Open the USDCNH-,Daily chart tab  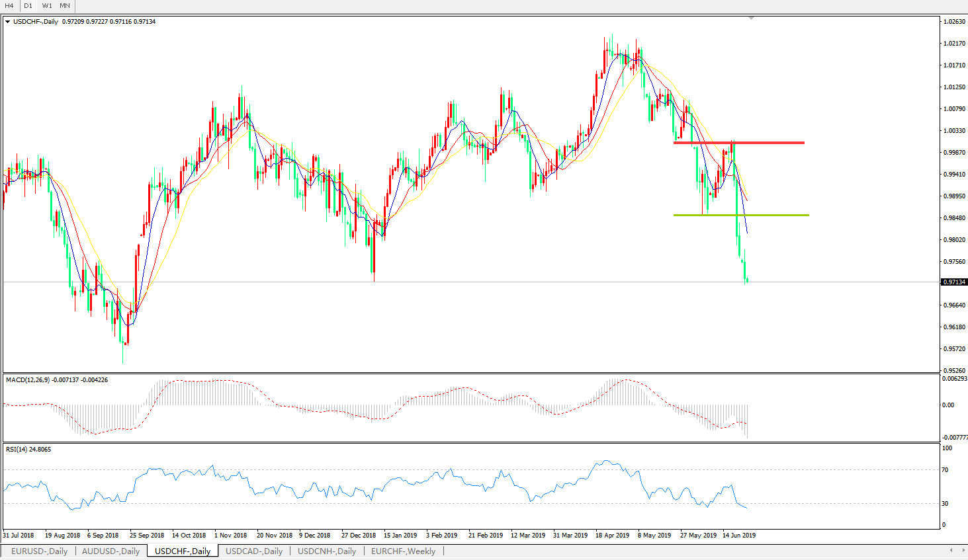[327, 551]
